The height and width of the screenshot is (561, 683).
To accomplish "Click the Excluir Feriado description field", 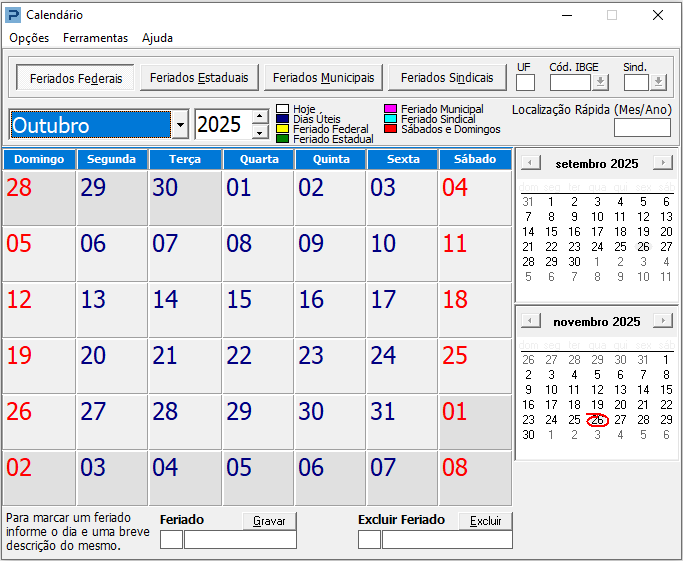I will tap(447, 540).
